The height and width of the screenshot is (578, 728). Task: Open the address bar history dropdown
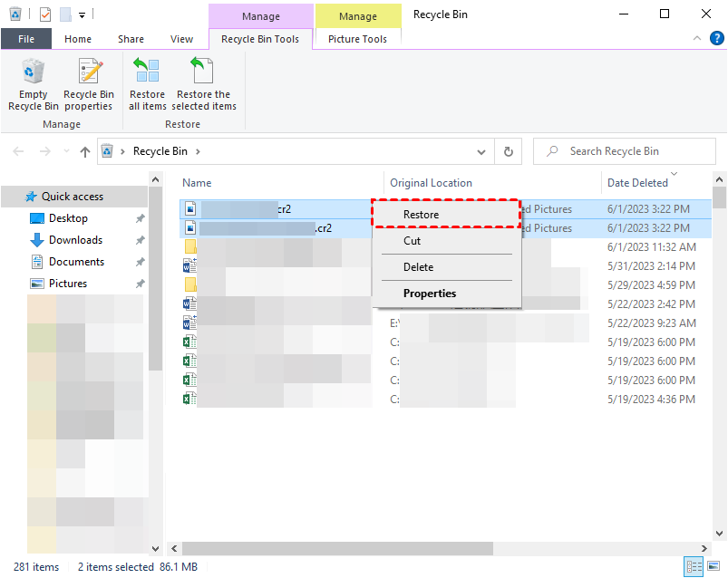point(487,151)
